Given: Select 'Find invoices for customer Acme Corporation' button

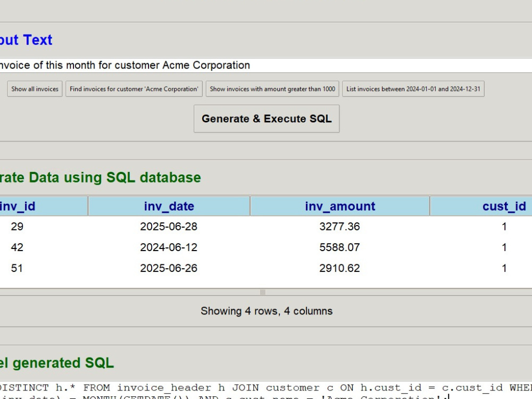Looking at the screenshot, I should click(x=134, y=89).
